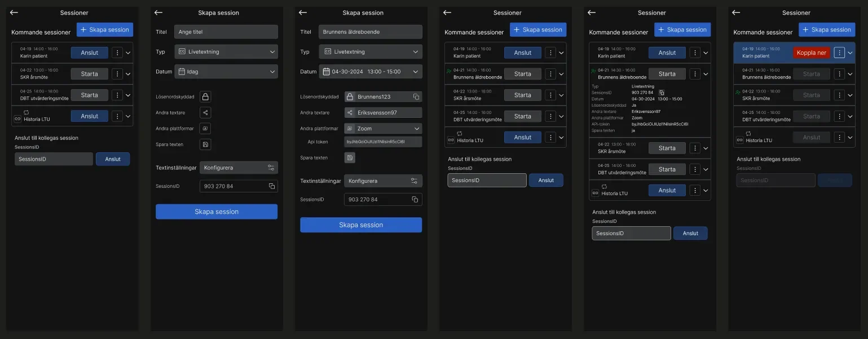Click calendar icon in the Idag date field
Image resolution: width=868 pixels, height=339 pixels.
point(182,72)
